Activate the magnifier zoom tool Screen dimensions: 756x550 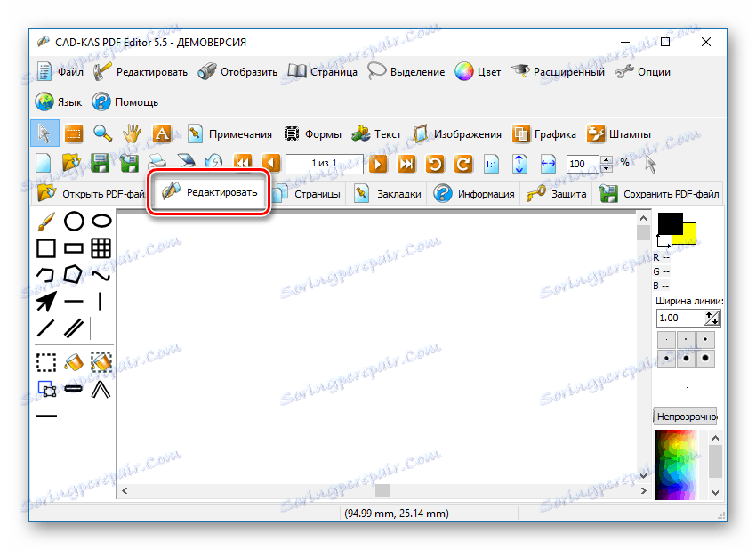pos(102,133)
